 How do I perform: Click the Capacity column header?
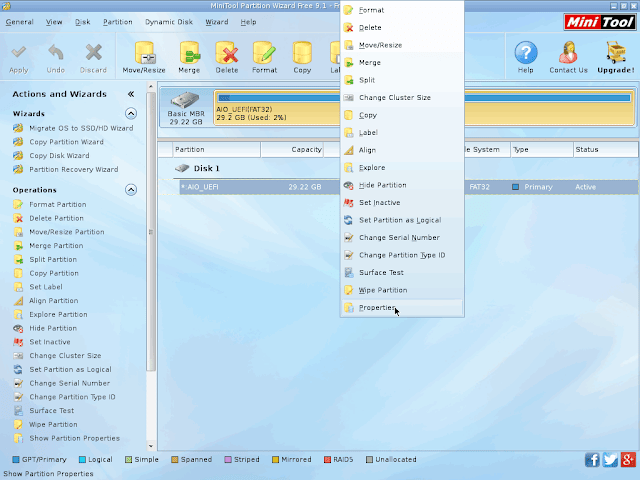(x=292, y=150)
